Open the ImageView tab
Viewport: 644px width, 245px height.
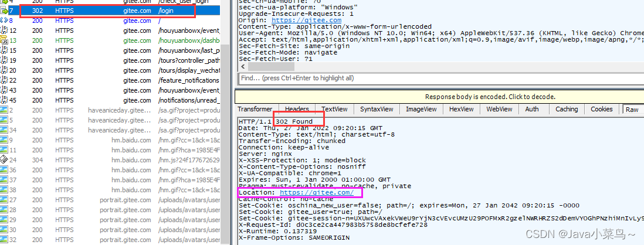click(x=421, y=109)
